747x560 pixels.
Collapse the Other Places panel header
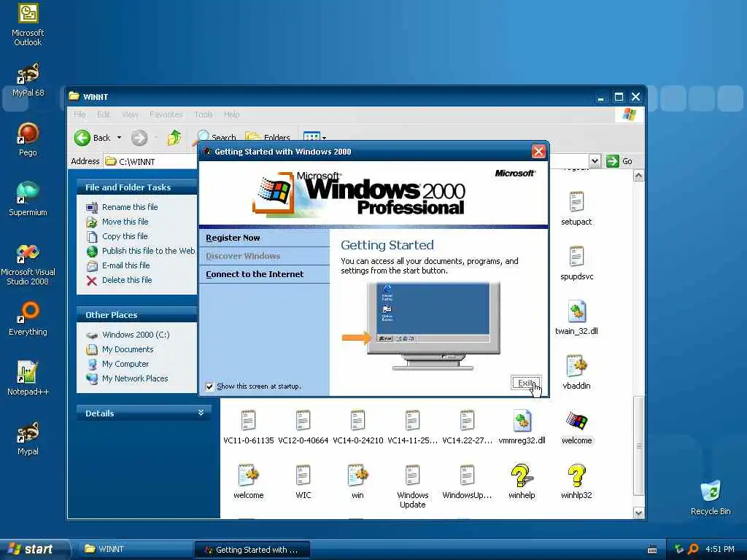[x=136, y=315]
